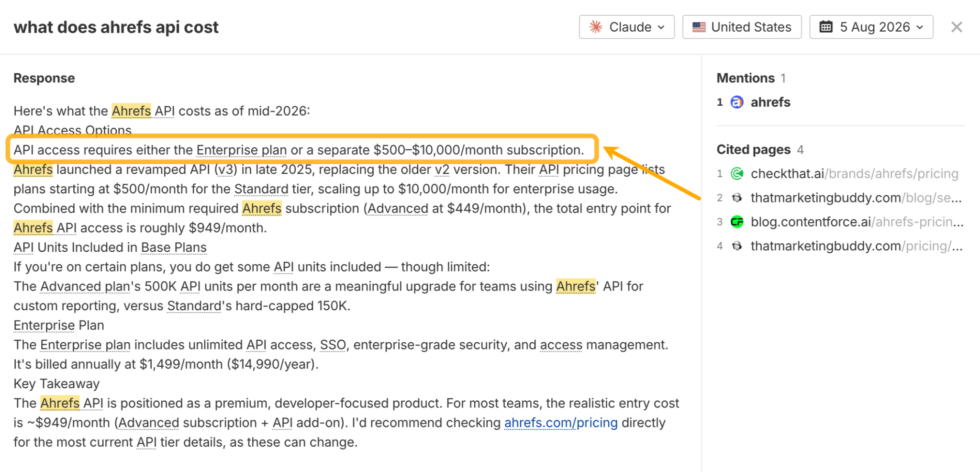
Task: Click the Claude starburst logo icon
Action: 596,27
